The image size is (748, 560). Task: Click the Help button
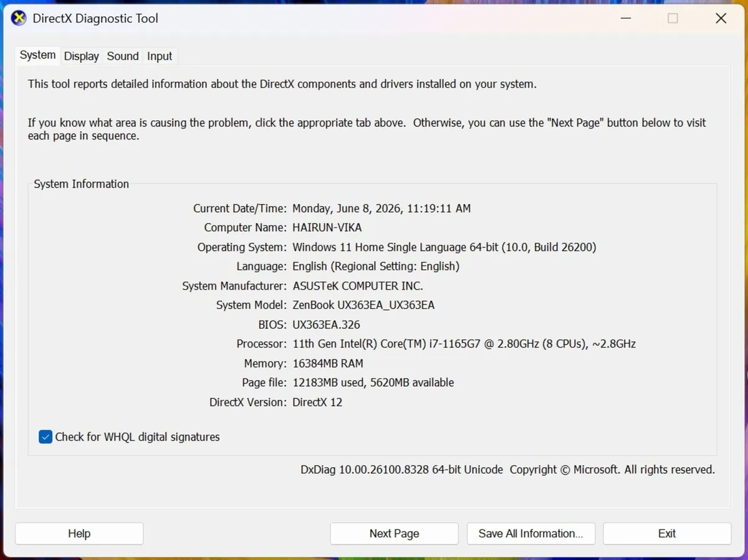(79, 533)
